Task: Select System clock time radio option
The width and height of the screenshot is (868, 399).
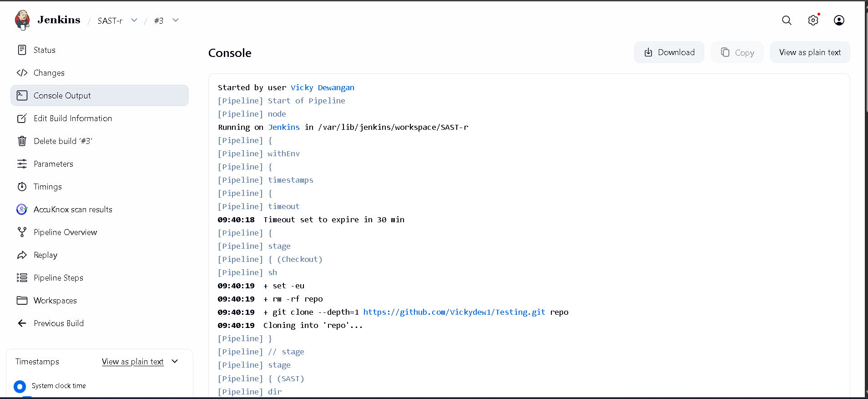Action: [x=20, y=386]
